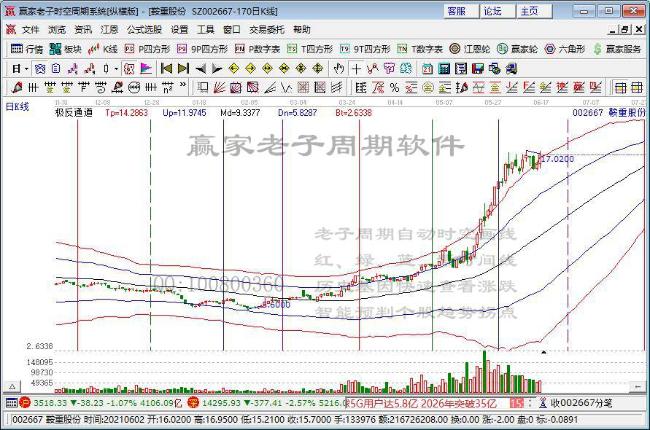650x430 pixels.
Task: Open the calculator icon in toolbar
Action: [444, 68]
